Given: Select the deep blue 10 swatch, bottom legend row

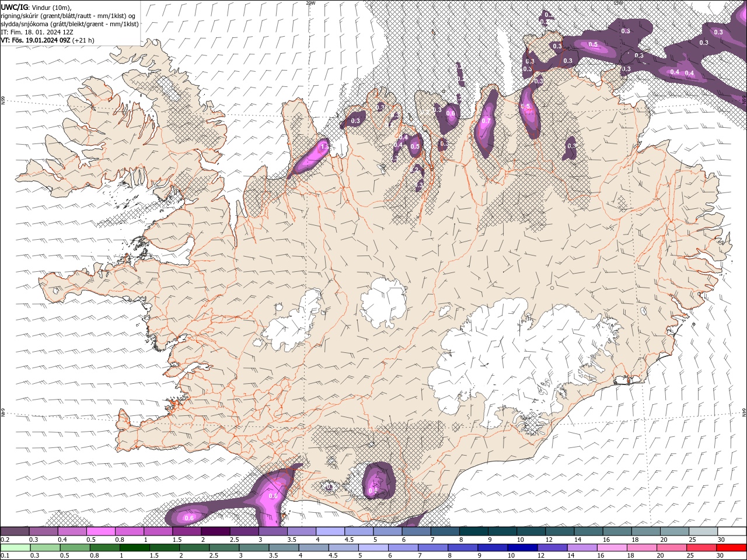Looking at the screenshot, I should click(522, 548).
